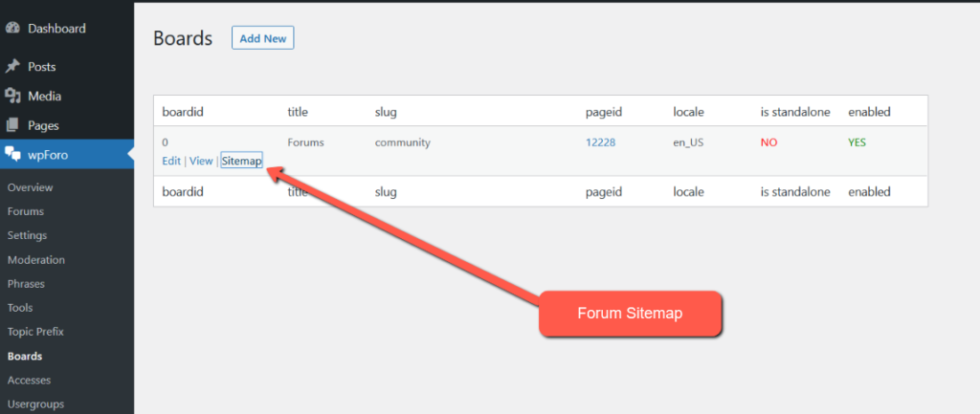Open page ID 12228 link

pos(601,142)
